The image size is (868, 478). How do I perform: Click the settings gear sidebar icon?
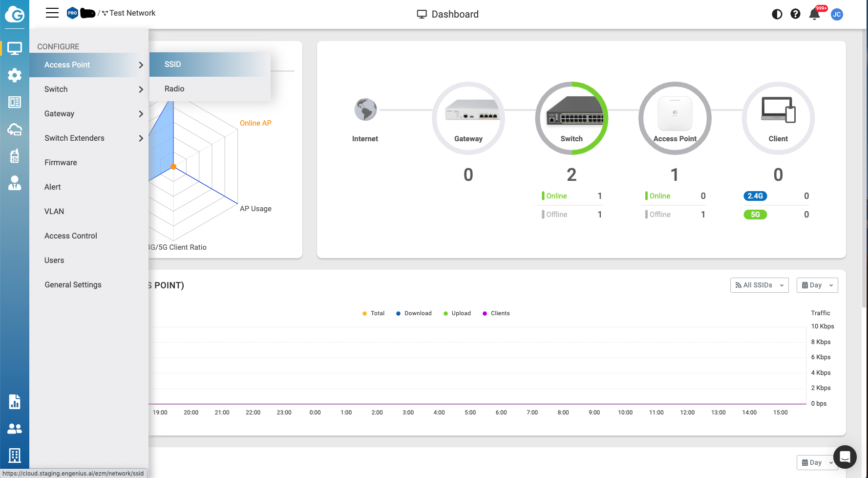[15, 75]
